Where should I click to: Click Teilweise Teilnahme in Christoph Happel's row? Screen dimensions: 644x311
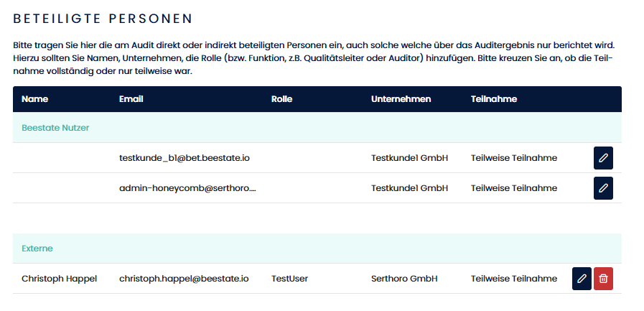click(513, 279)
